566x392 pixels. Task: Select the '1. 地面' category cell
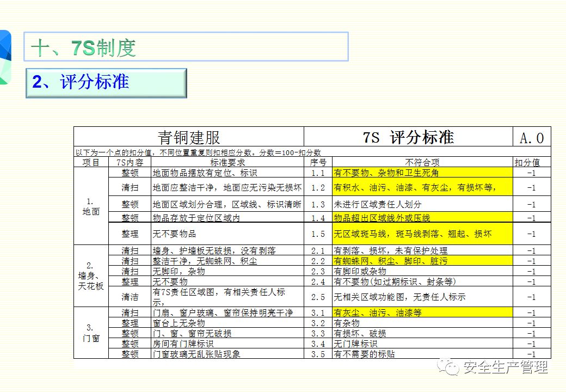pyautogui.click(x=91, y=206)
